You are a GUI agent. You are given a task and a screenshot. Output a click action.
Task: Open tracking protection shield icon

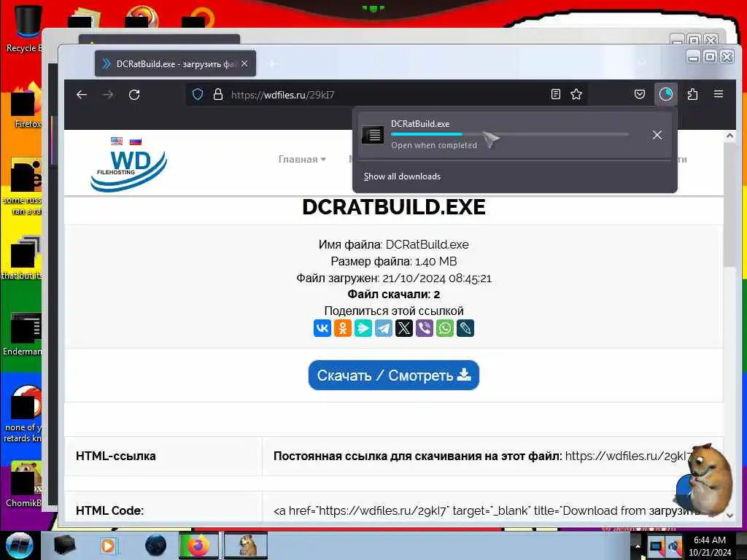[x=198, y=94]
